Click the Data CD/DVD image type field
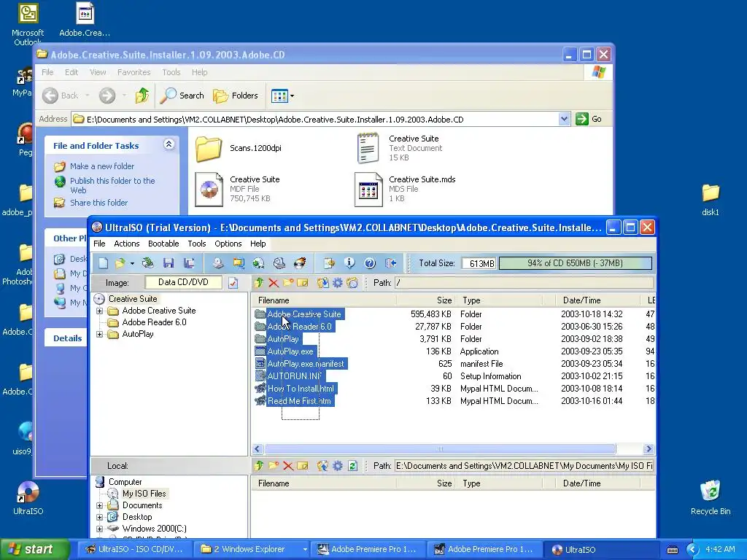This screenshot has width=747, height=560. (x=183, y=282)
